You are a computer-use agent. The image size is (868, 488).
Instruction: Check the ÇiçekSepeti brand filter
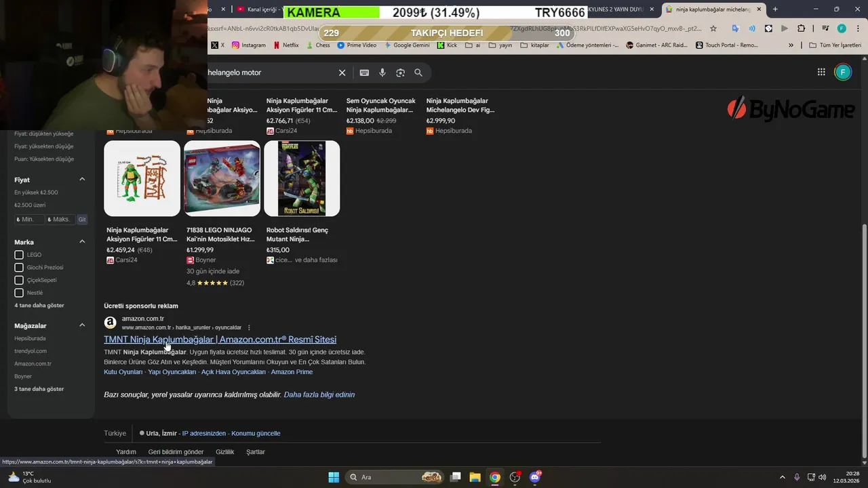19,280
